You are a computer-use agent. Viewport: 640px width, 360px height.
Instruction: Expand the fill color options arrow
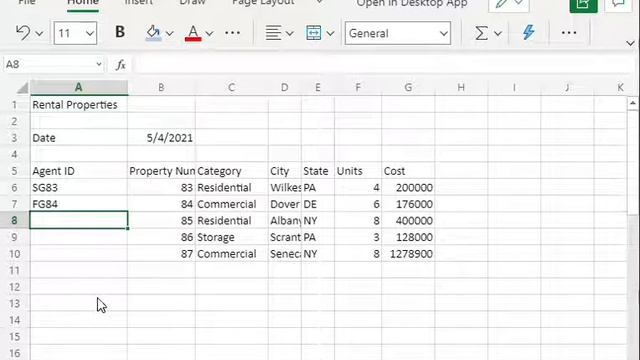pyautogui.click(x=169, y=33)
